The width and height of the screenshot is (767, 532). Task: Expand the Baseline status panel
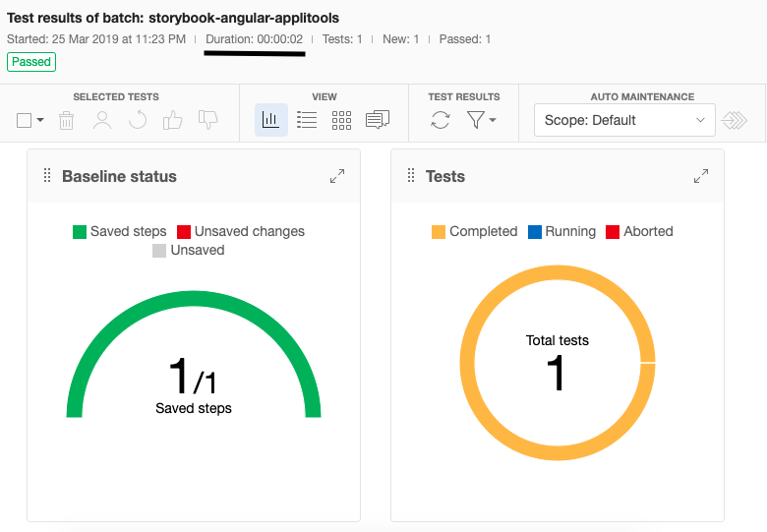pos(337,176)
